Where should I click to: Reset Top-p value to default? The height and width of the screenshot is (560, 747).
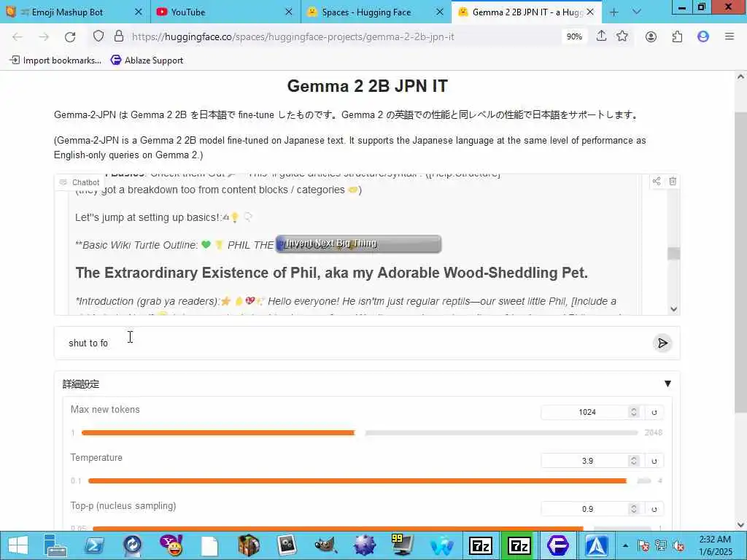tap(654, 509)
